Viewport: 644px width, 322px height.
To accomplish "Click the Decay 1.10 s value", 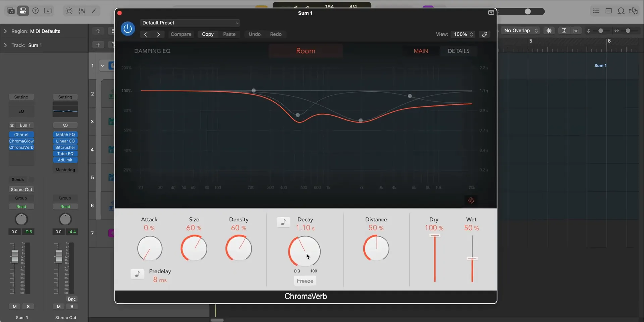I will click(305, 228).
